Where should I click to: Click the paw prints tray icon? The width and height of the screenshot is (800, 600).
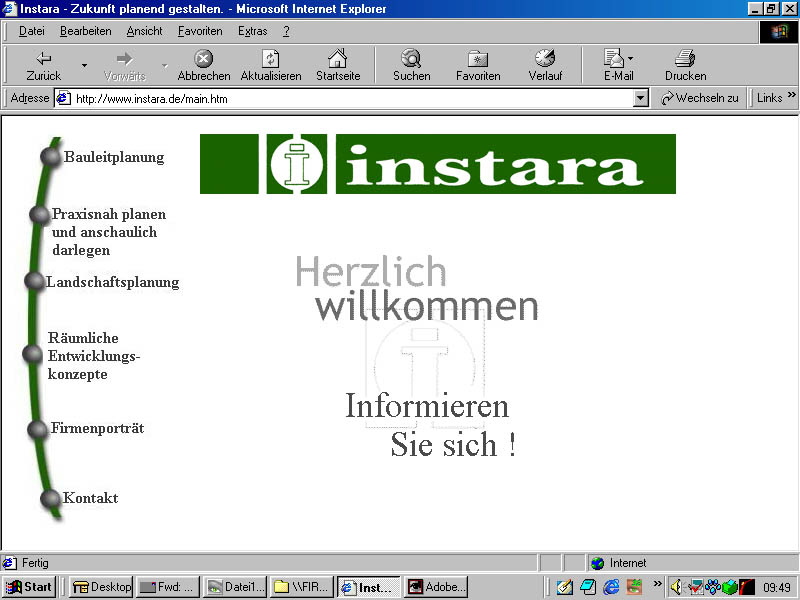(x=713, y=587)
